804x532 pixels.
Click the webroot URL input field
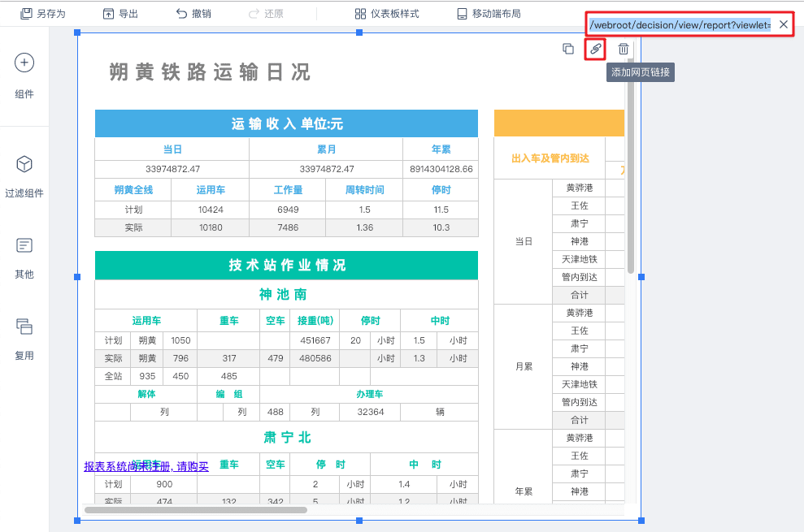tap(680, 24)
